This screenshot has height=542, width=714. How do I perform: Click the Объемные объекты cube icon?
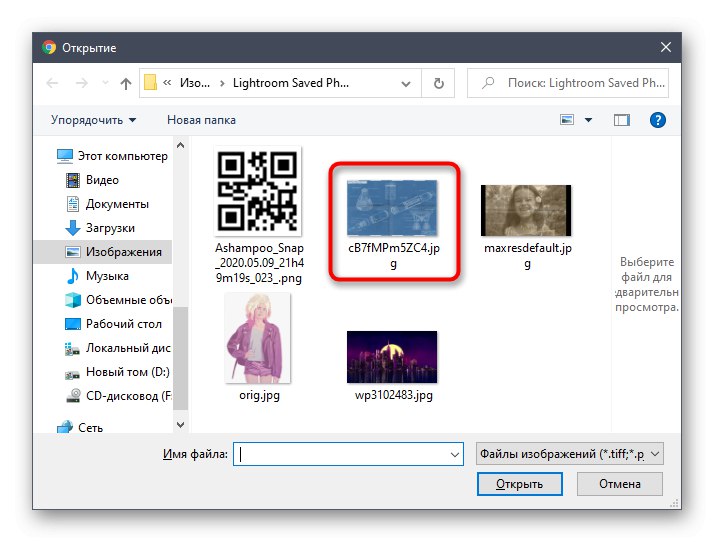73,300
